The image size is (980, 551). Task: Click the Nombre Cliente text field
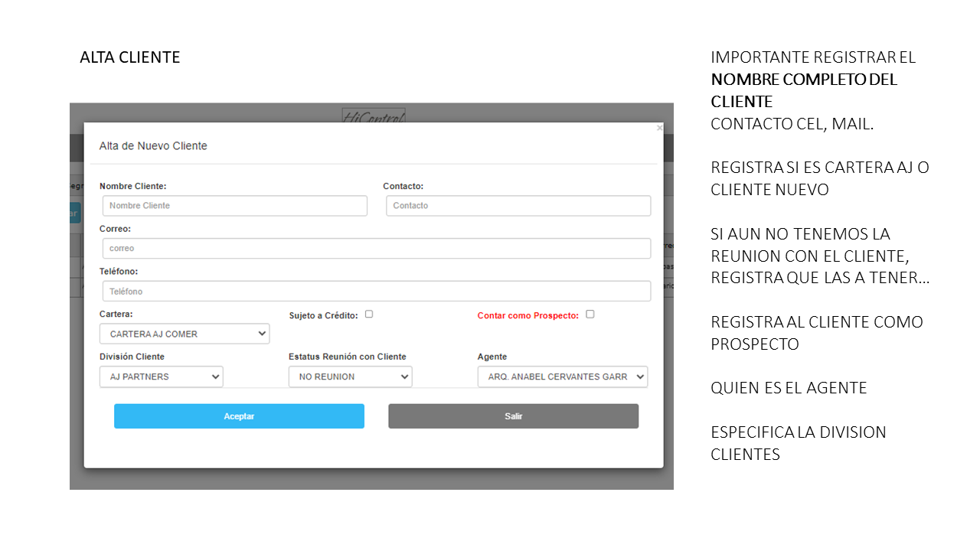(234, 206)
